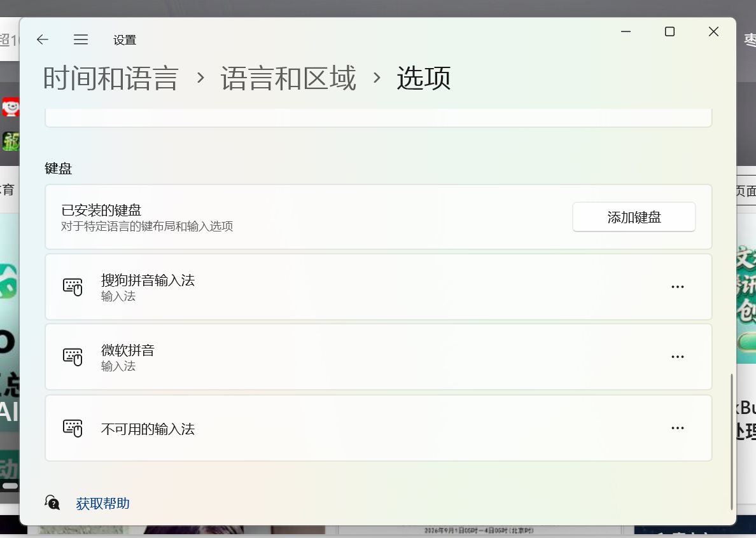Close the 设置 window
The height and width of the screenshot is (538, 756).
click(x=713, y=32)
